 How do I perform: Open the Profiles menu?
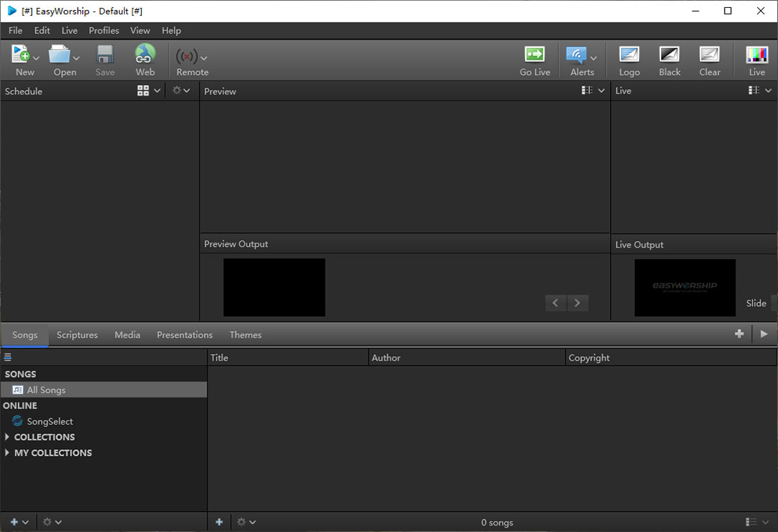click(104, 30)
